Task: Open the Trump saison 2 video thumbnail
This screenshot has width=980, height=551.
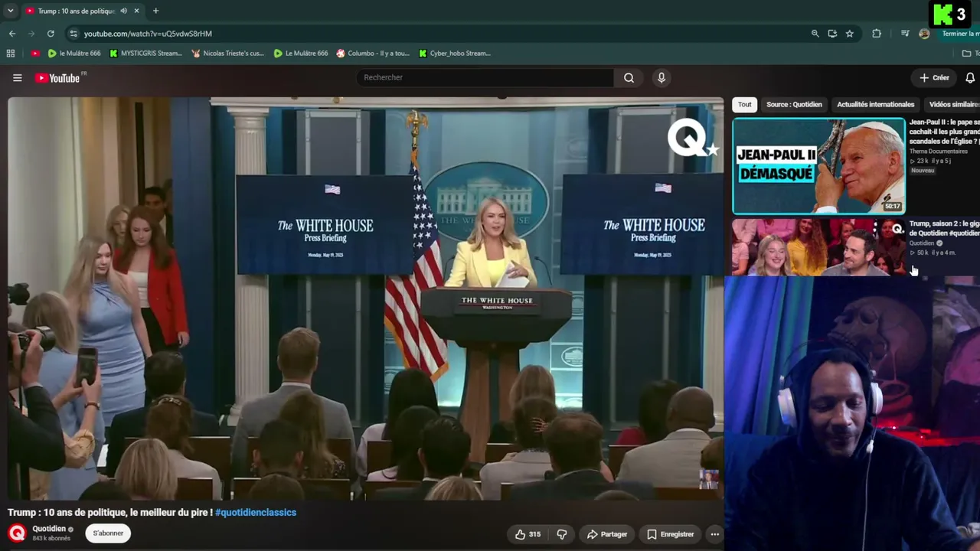Action: 818,247
